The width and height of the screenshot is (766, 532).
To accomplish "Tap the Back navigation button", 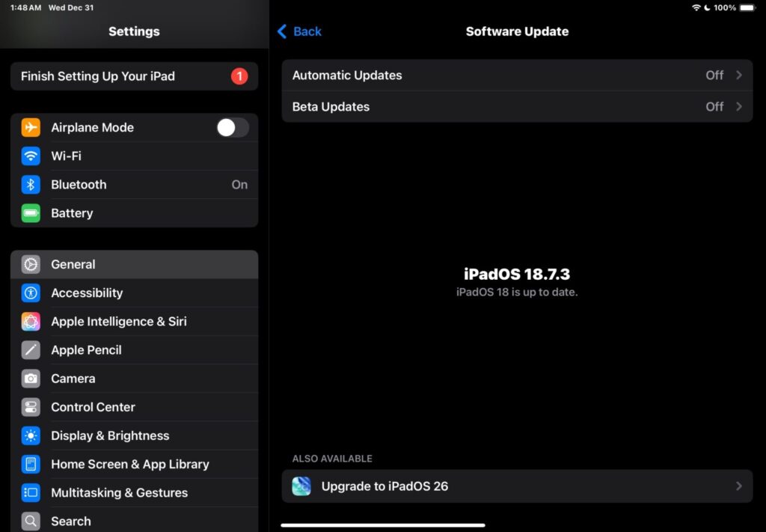I will [298, 31].
